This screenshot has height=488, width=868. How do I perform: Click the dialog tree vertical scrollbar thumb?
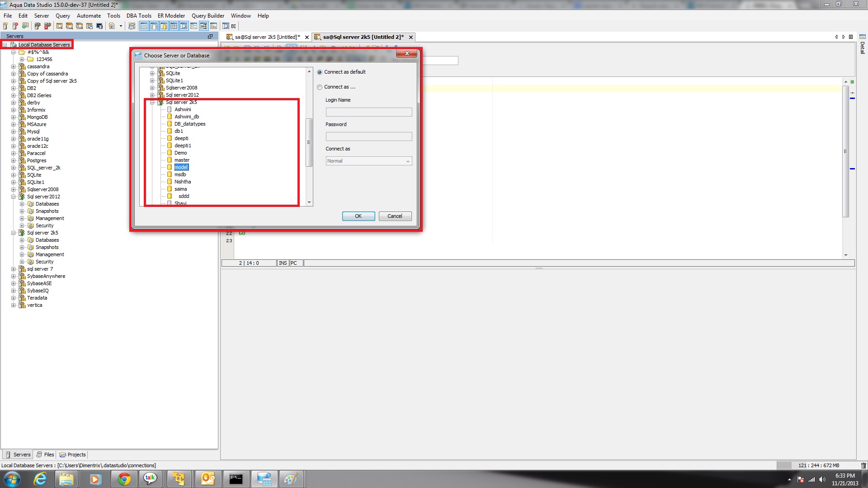pyautogui.click(x=309, y=142)
